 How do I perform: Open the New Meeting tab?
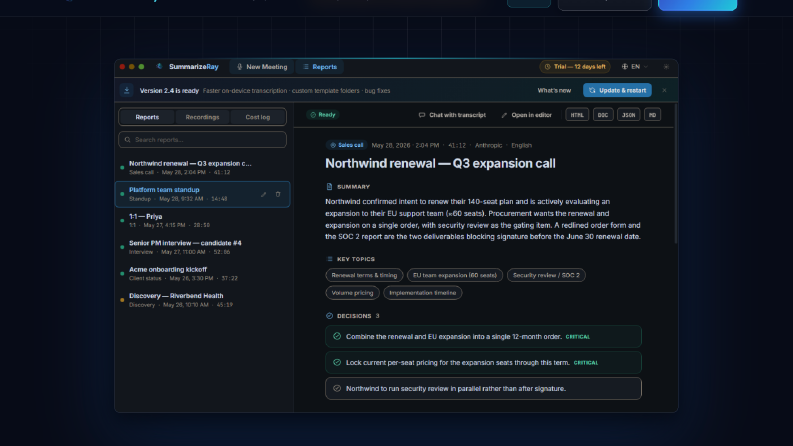[262, 67]
